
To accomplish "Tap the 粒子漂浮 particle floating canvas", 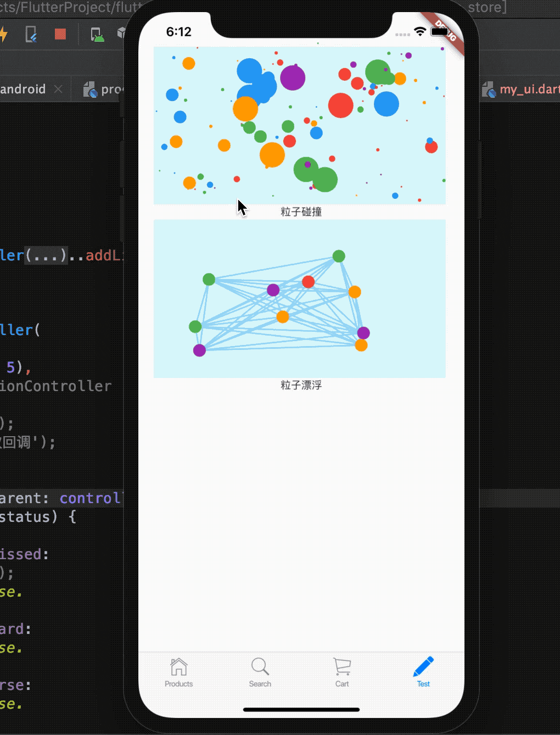I will [300, 298].
